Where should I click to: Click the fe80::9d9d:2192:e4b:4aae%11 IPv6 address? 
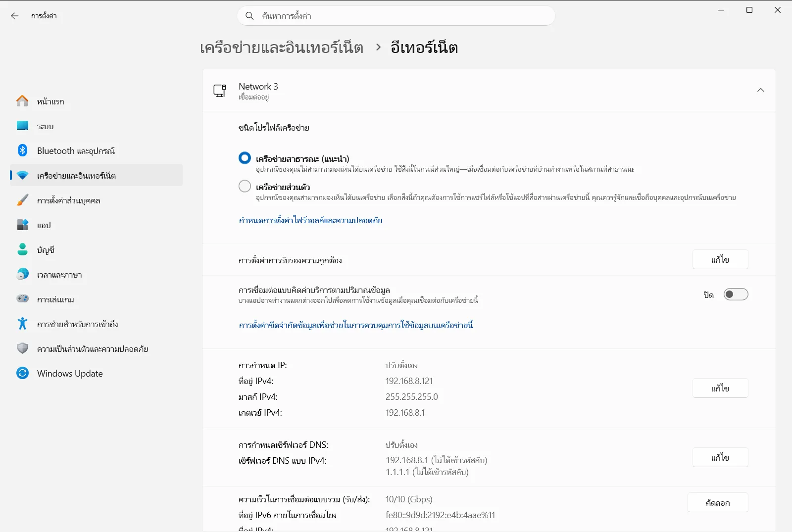(440, 515)
